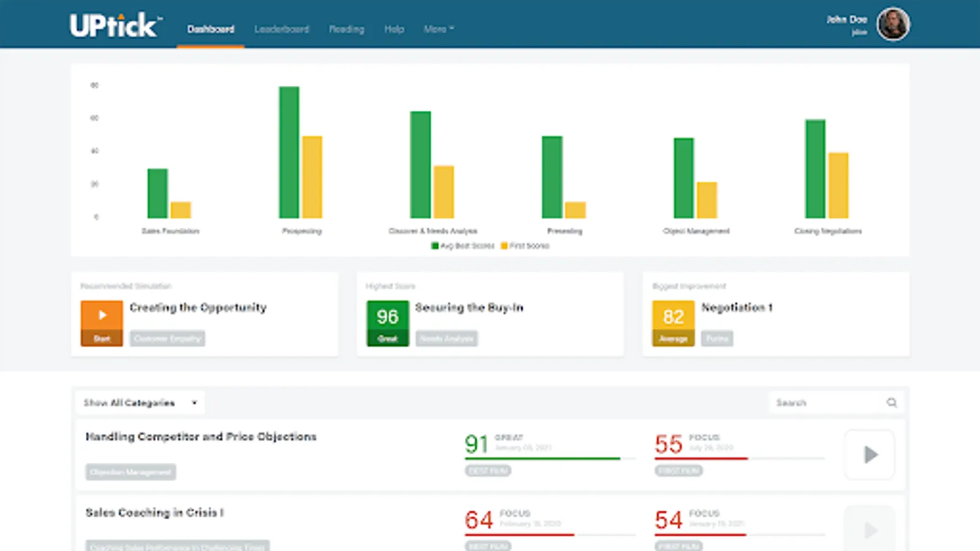Click the search magnifier icon

[x=892, y=402]
